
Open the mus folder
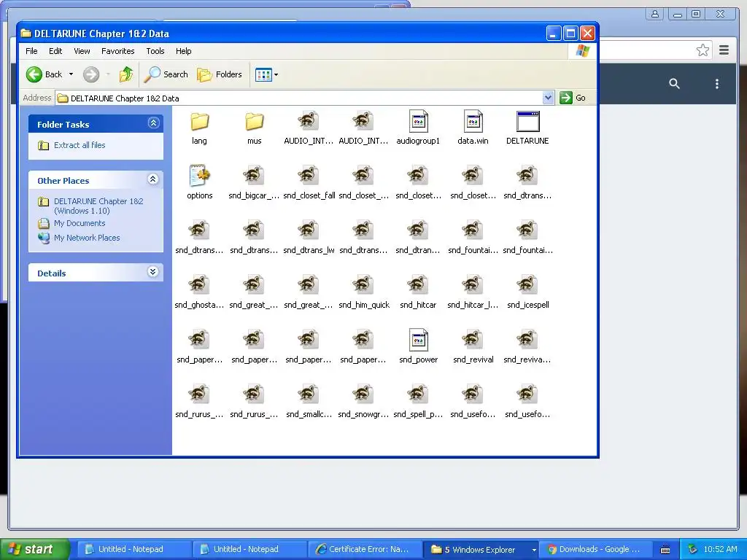pyautogui.click(x=255, y=122)
